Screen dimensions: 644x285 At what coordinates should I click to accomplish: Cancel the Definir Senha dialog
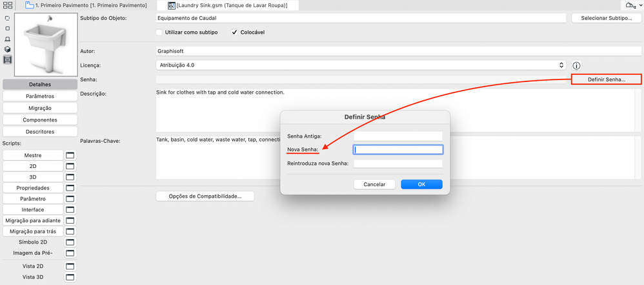coord(374,184)
